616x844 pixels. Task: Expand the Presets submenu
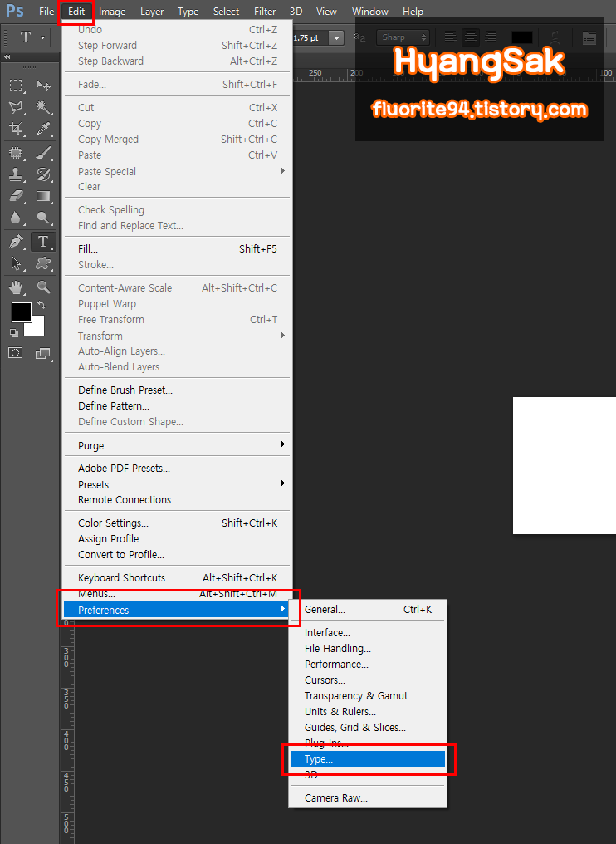click(x=178, y=484)
